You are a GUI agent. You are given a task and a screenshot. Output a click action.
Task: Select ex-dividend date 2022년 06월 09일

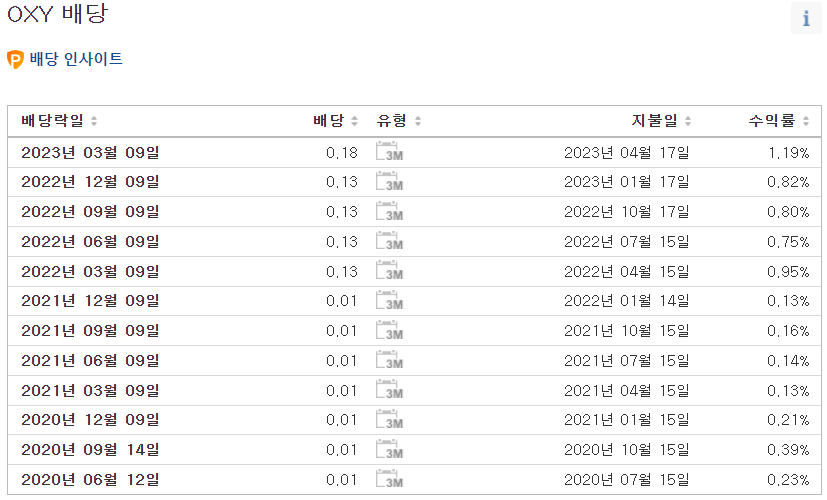90,242
